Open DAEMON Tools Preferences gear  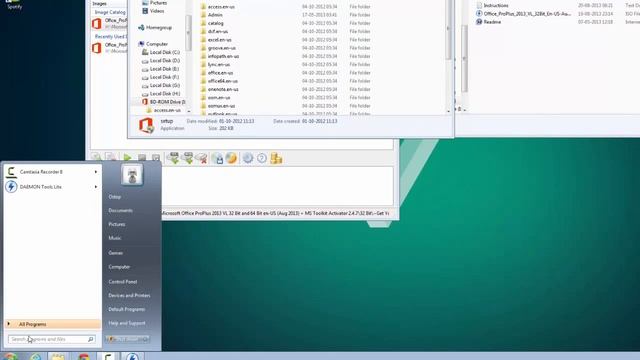(x=248, y=158)
